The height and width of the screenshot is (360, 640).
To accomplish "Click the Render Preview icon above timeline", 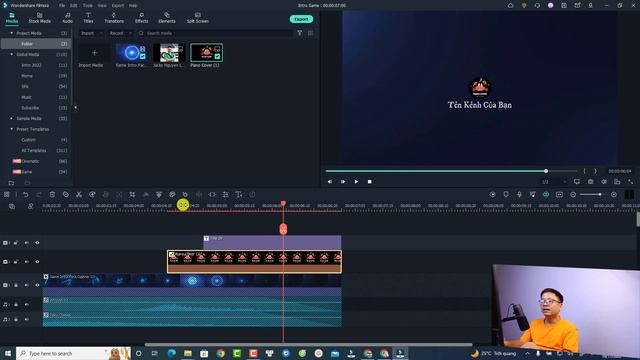I will click(x=493, y=195).
